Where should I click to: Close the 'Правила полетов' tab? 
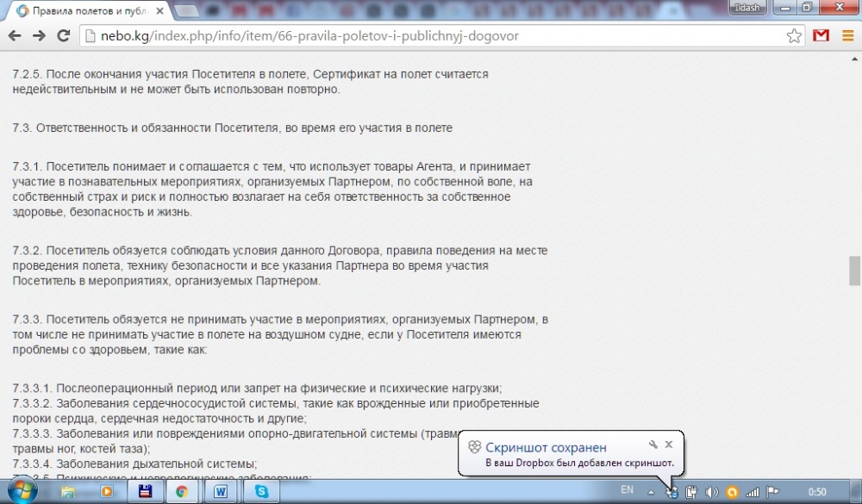pyautogui.click(x=160, y=11)
